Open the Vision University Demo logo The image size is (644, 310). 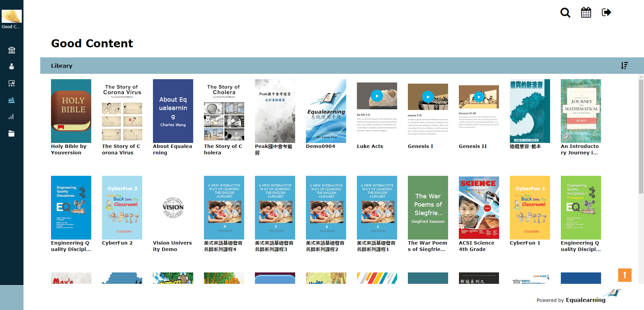[x=173, y=208]
